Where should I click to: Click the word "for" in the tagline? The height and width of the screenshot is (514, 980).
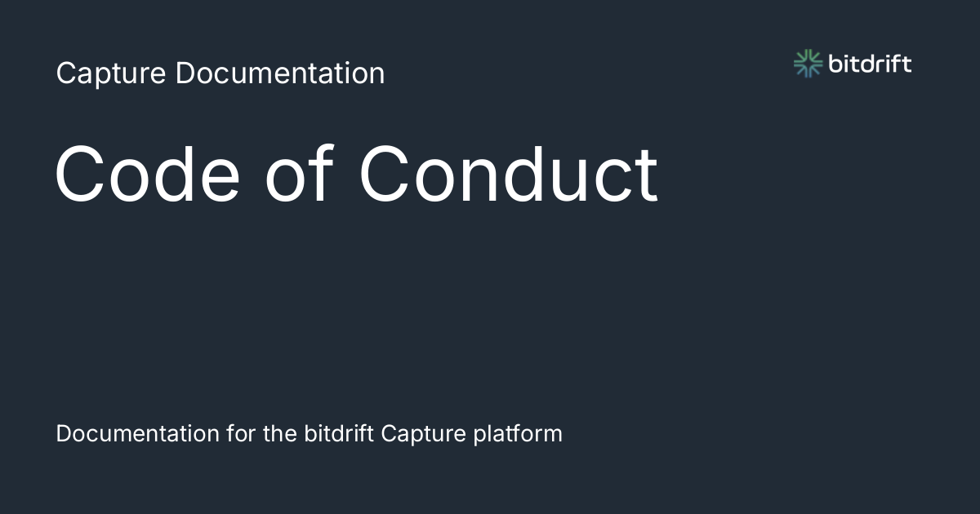238,433
